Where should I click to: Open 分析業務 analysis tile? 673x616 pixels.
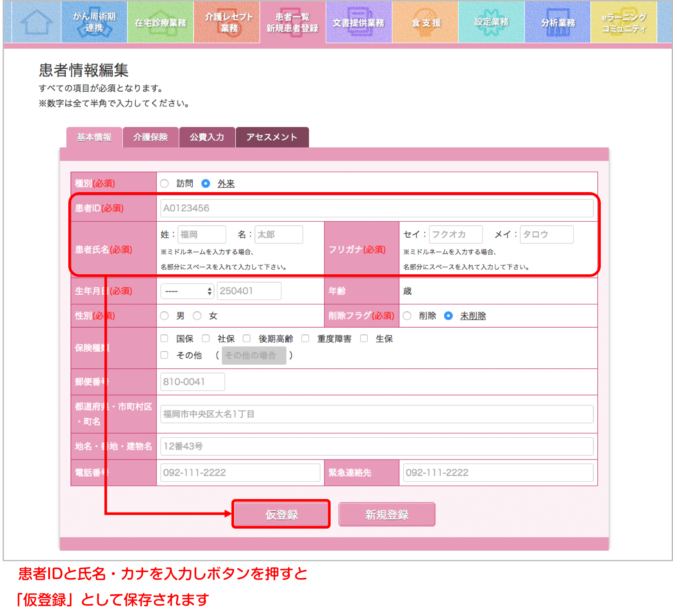tap(558, 22)
